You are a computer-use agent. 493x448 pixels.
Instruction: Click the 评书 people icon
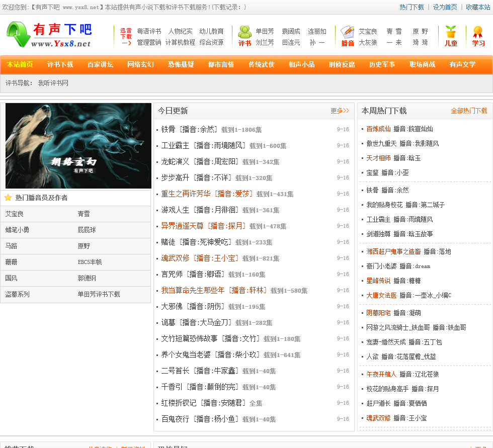click(x=244, y=32)
